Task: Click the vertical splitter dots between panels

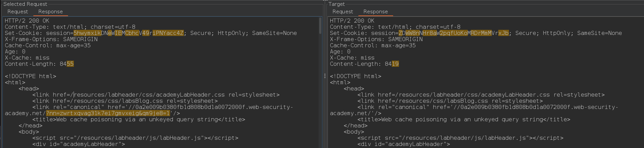Action: 325,76
